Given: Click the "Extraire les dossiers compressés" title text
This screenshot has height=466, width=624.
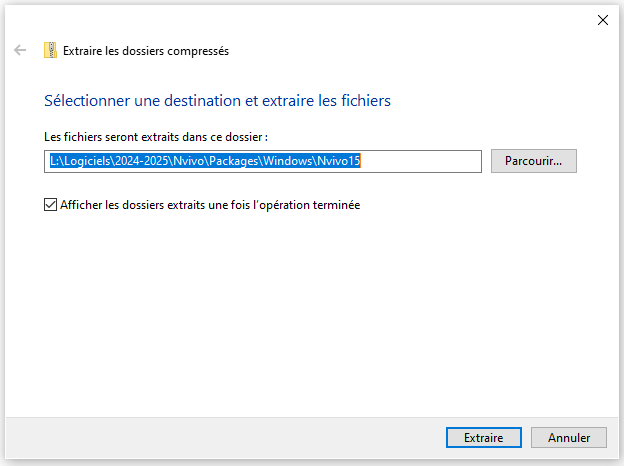Looking at the screenshot, I should (146, 50).
